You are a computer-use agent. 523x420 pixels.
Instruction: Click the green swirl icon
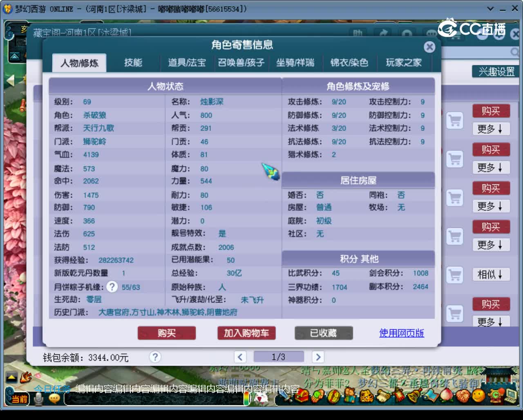496,395
